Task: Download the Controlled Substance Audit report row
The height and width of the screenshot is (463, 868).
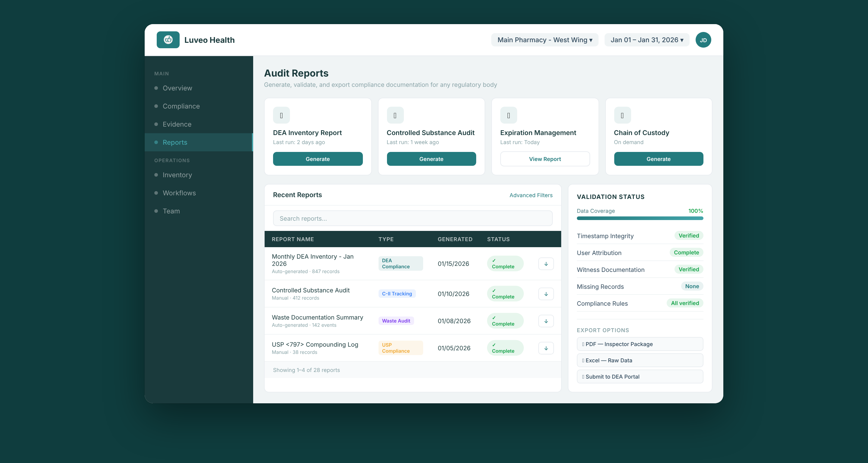Action: [x=546, y=294]
